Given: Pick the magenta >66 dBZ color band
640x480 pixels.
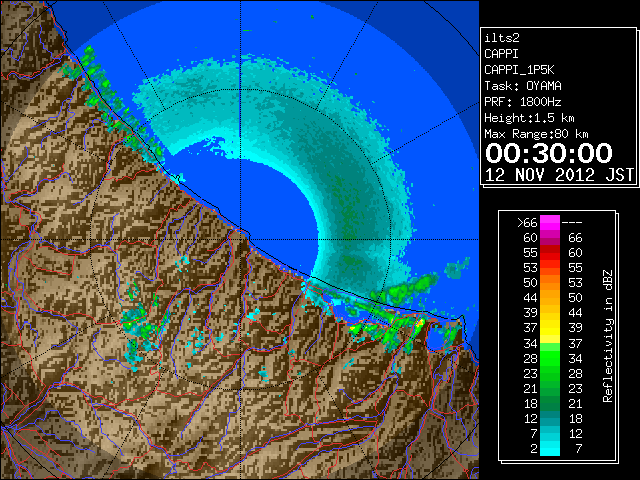Looking at the screenshot, I should (x=550, y=222).
